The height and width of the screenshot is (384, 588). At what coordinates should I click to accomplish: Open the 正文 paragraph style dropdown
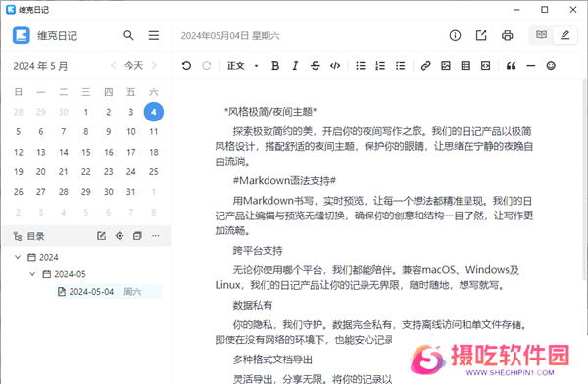[x=243, y=66]
